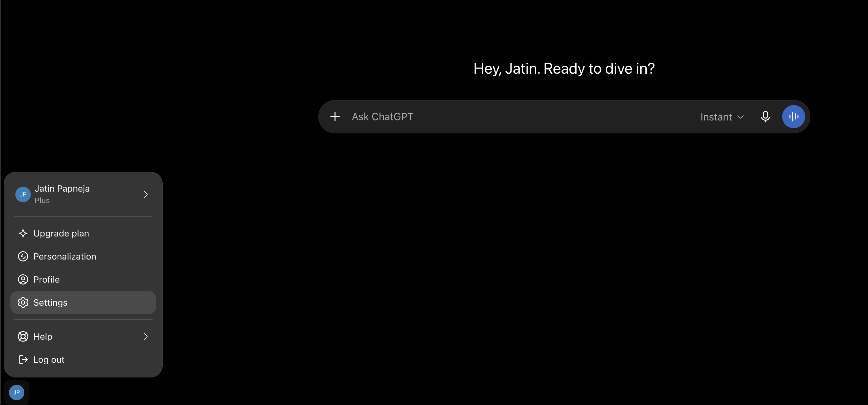Expand the Help submenu chevron
The width and height of the screenshot is (868, 405).
(145, 336)
